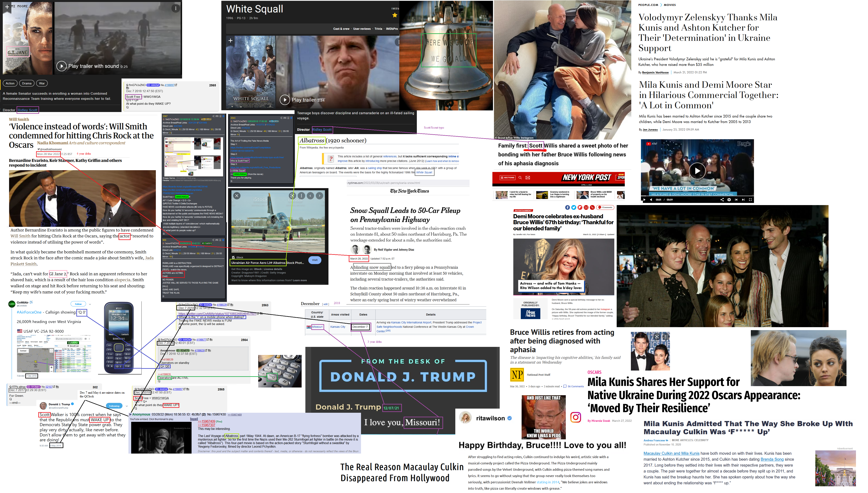Open the #AirForceOne hashtag
The height and width of the screenshot is (493, 868).
pos(29,312)
